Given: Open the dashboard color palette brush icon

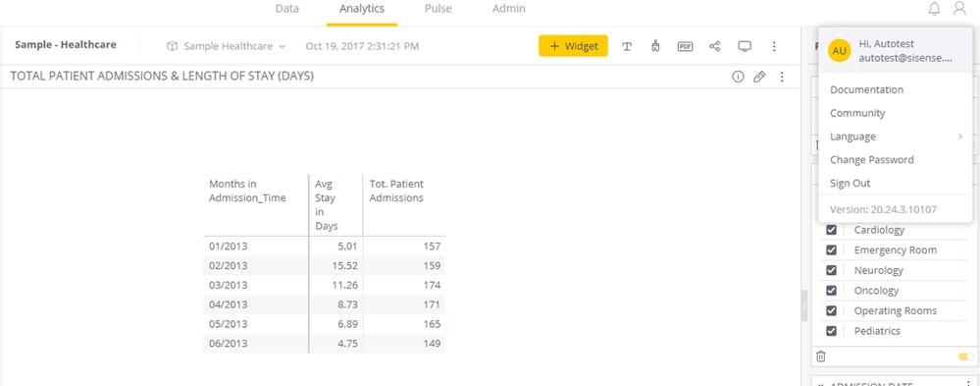Looking at the screenshot, I should (655, 46).
